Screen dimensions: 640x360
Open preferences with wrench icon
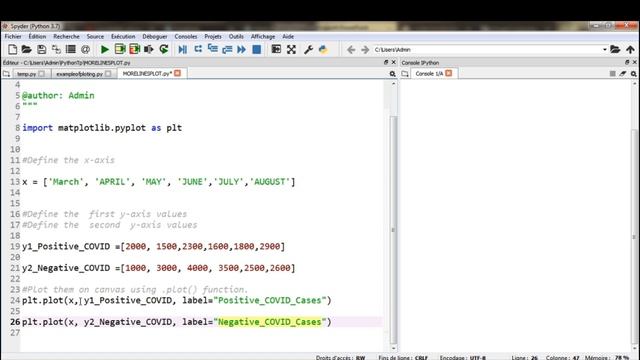[308, 49]
